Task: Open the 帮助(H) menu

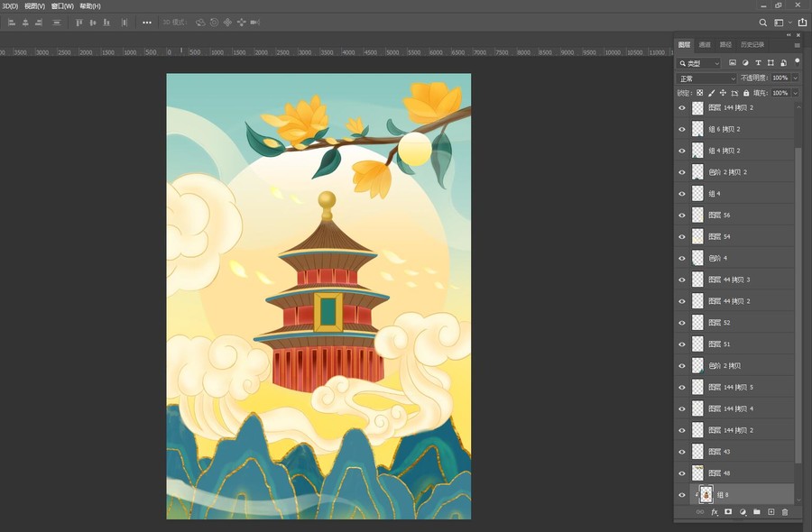Action: [x=90, y=6]
